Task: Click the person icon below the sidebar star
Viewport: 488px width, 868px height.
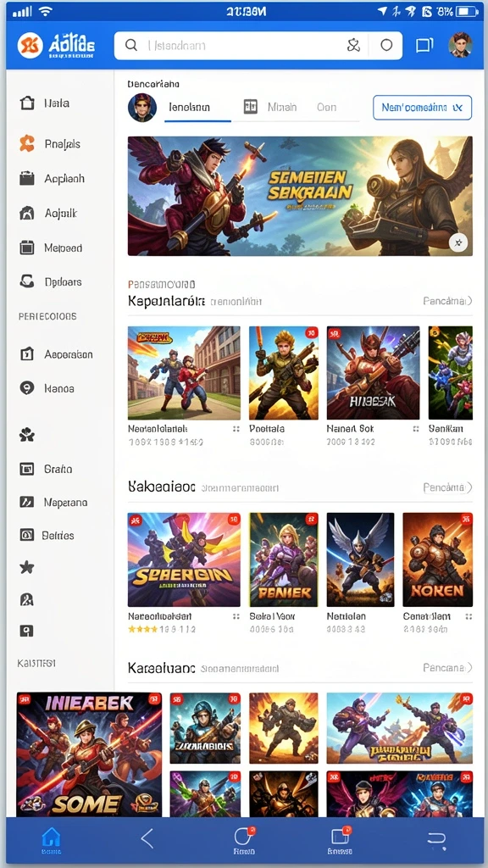Action: (x=26, y=599)
